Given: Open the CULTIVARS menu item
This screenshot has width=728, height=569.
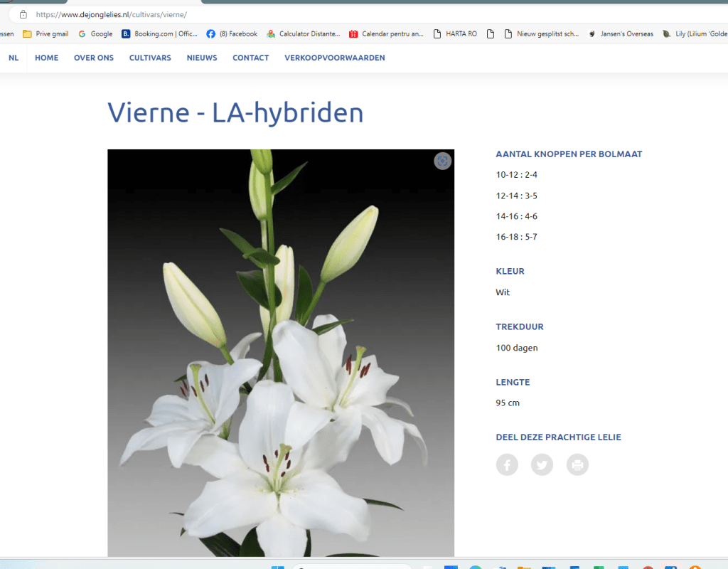Looking at the screenshot, I should point(150,58).
